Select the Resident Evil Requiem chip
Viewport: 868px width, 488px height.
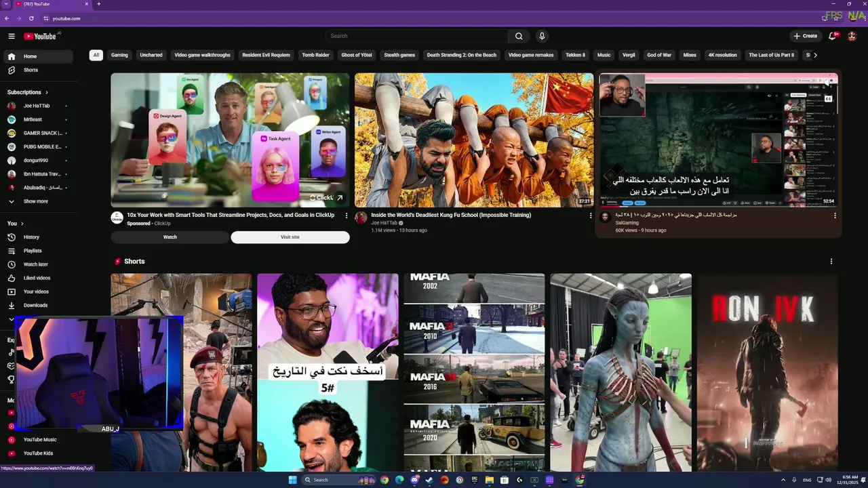point(266,55)
